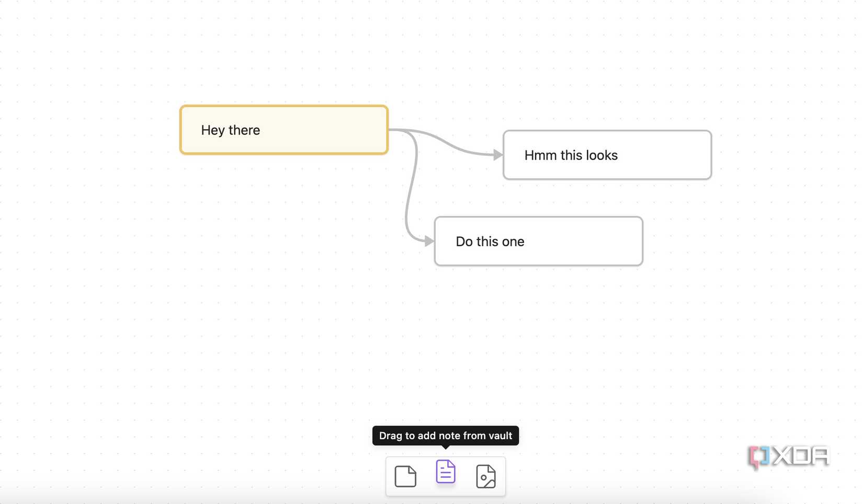863x504 pixels.
Task: Select the blank card icon in the toolbar
Action: [405, 476]
